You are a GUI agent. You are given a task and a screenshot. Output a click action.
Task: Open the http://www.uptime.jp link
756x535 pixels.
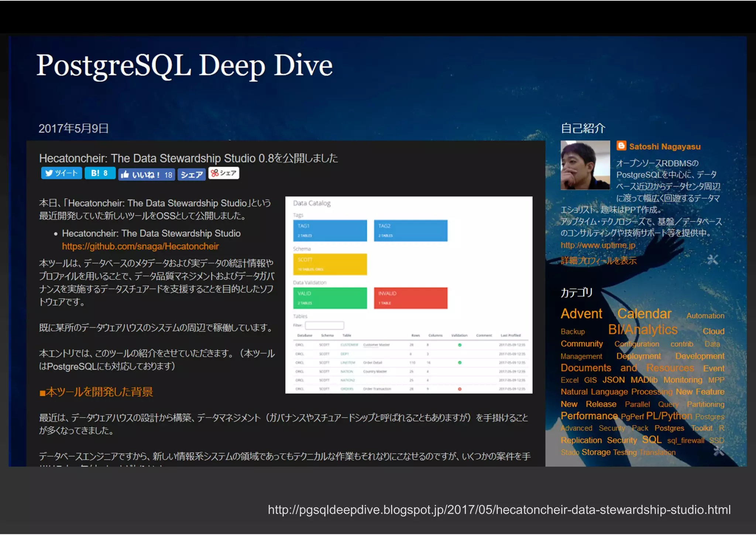(598, 245)
